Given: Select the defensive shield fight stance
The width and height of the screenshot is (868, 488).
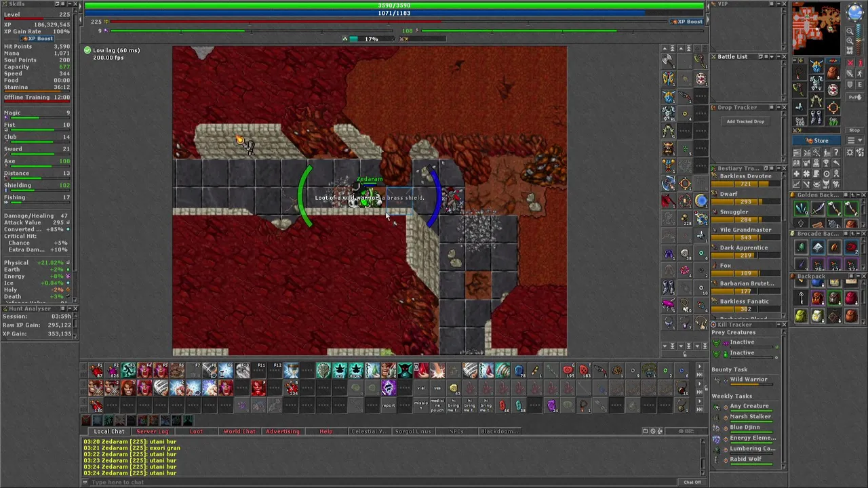Looking at the screenshot, I should click(x=850, y=85).
